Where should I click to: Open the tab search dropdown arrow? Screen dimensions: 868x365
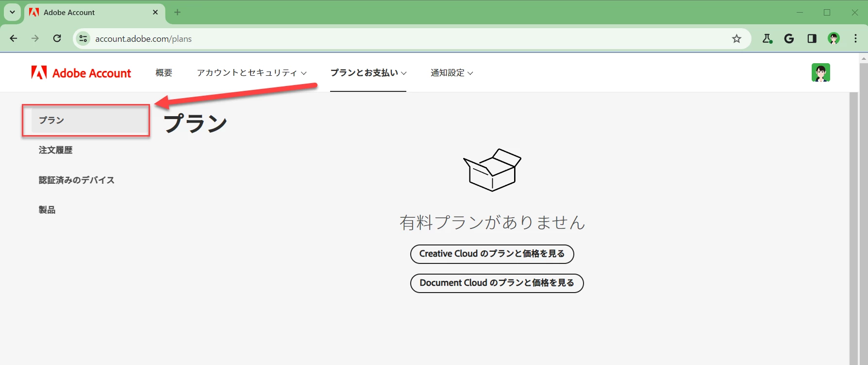point(12,12)
